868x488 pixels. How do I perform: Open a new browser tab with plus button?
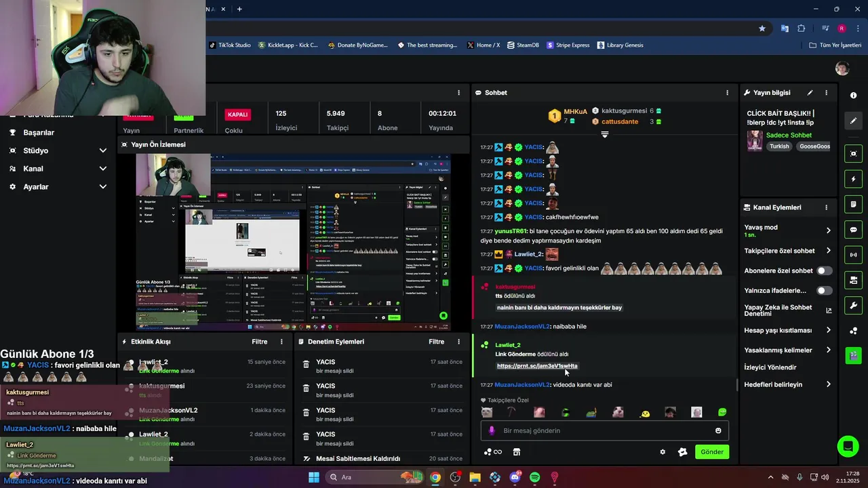tap(239, 9)
